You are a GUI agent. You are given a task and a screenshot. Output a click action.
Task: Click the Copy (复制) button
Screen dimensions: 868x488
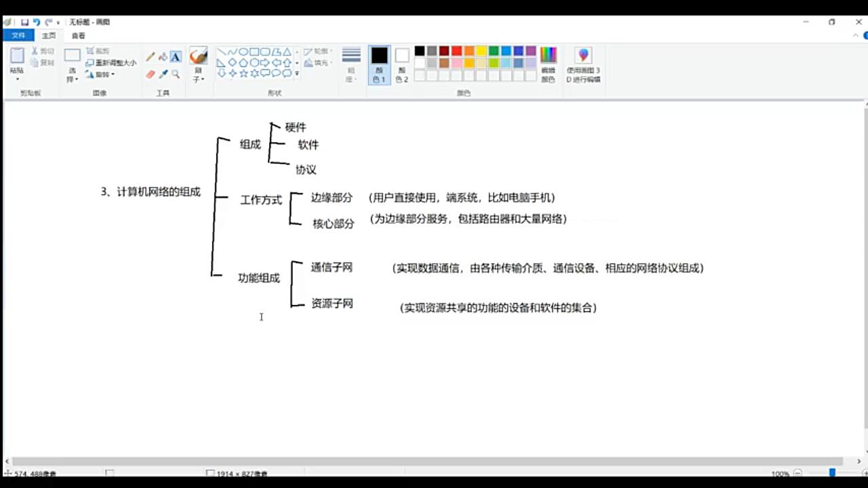point(43,62)
